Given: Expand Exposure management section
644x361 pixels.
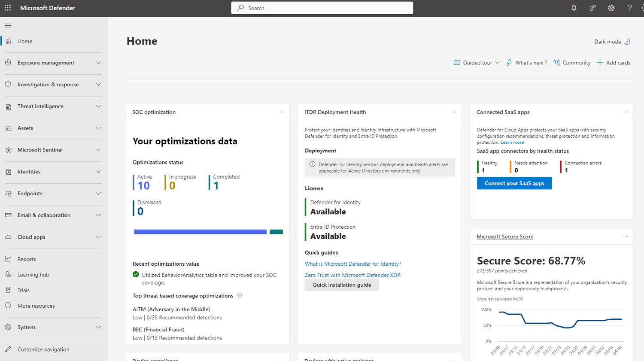Looking at the screenshot, I should [x=53, y=63].
